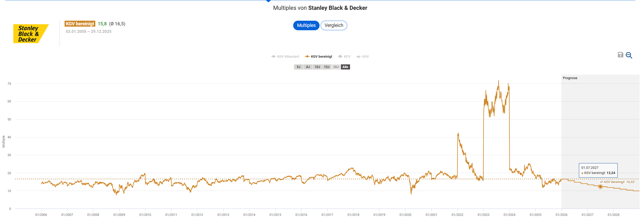Click the orange KGV bereinigt badge
This screenshot has width=644, height=220.
coord(80,24)
